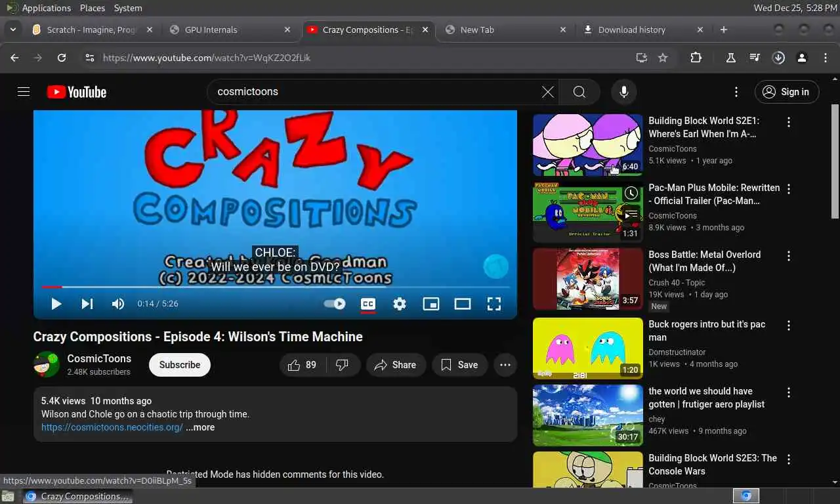Image resolution: width=840 pixels, height=504 pixels.
Task: Open the browser extensions puzzle icon
Action: (696, 58)
